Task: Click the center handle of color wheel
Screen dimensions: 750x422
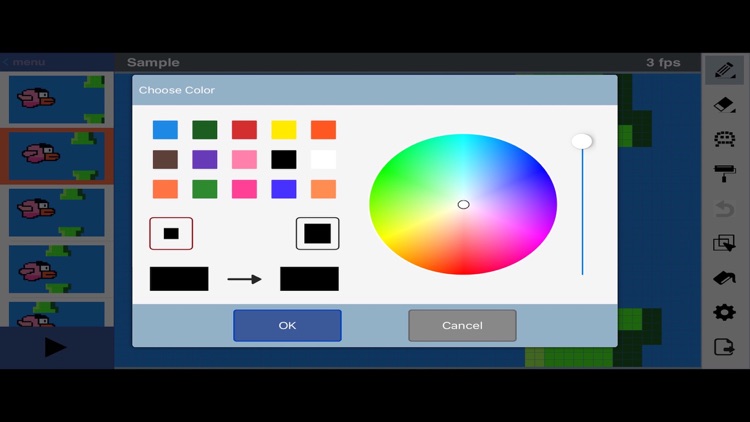Action: tap(463, 205)
